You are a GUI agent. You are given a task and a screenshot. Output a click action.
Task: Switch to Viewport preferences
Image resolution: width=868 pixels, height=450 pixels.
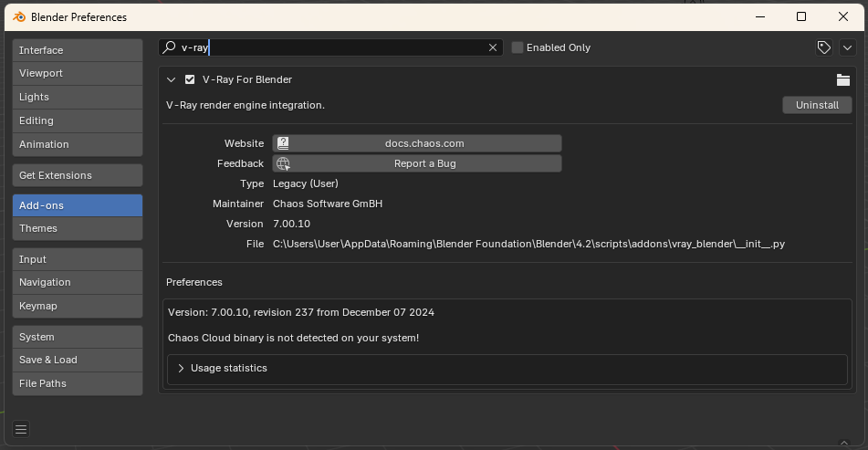pos(78,73)
